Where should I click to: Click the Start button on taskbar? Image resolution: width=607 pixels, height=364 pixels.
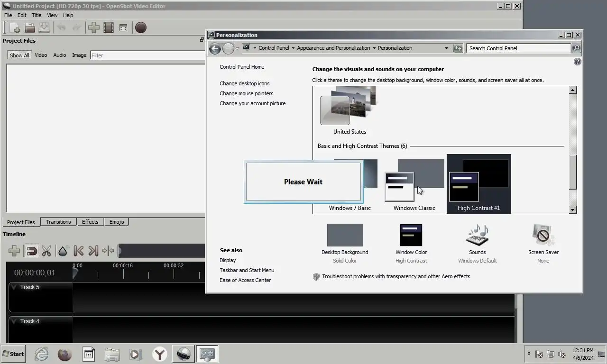point(13,354)
